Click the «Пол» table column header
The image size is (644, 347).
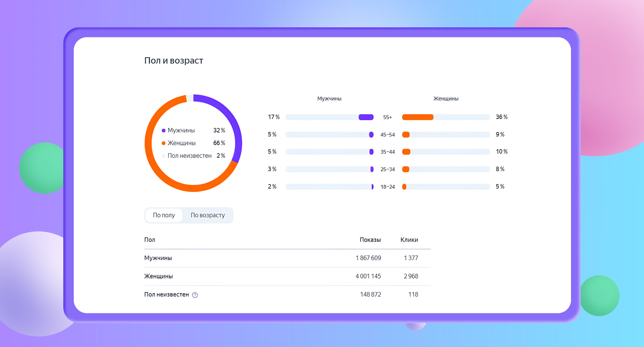tap(150, 240)
